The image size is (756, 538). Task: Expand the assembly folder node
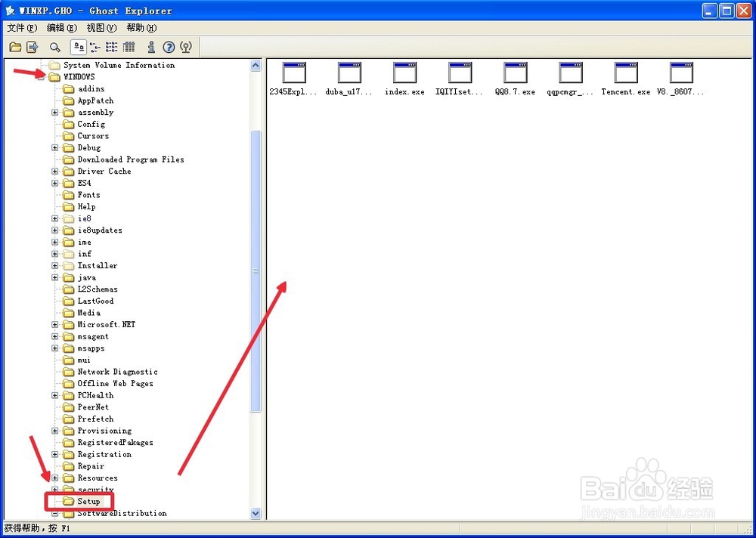coord(55,113)
